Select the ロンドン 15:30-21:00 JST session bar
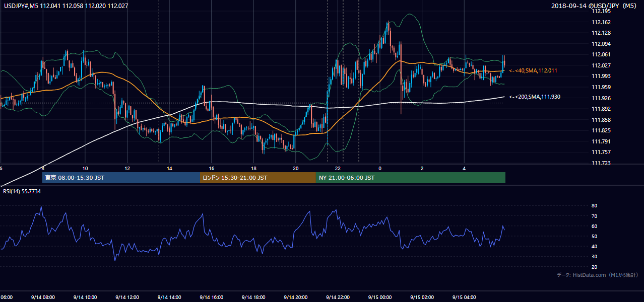 pyautogui.click(x=258, y=178)
